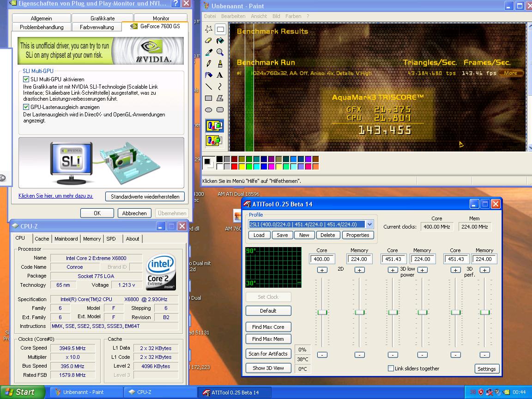
Task: Select the brush tool in Paint
Action: coord(220,64)
